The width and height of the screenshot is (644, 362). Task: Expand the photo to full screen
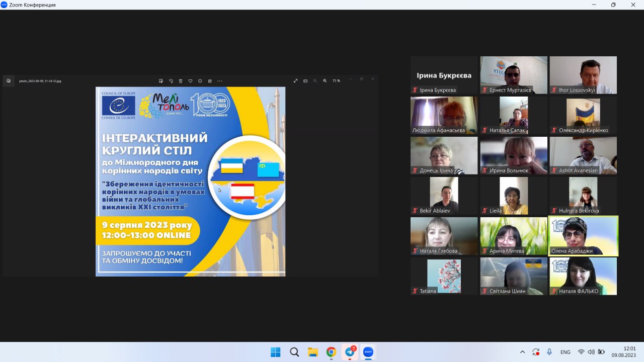click(x=295, y=81)
